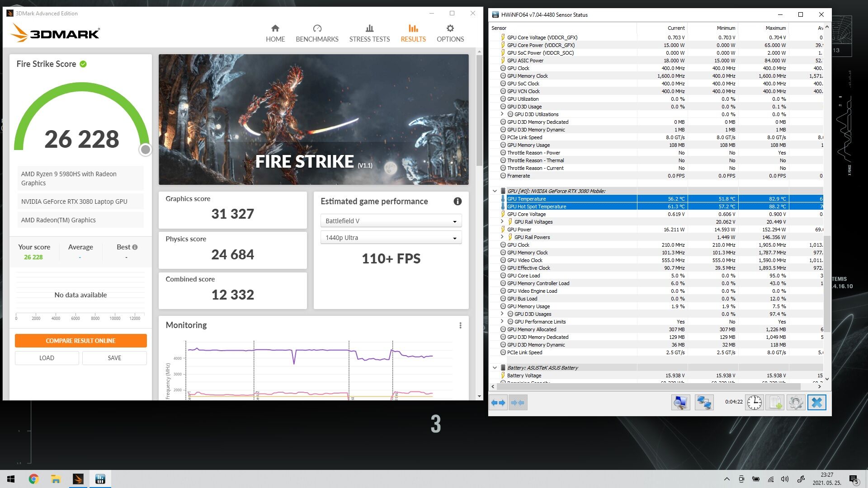868x488 pixels.
Task: Click COMPARE RESULT ONLINE button
Action: pos(80,341)
